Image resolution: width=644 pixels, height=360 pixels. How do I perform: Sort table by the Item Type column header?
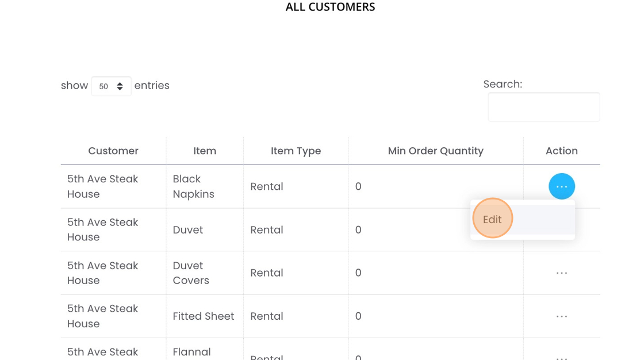click(296, 151)
